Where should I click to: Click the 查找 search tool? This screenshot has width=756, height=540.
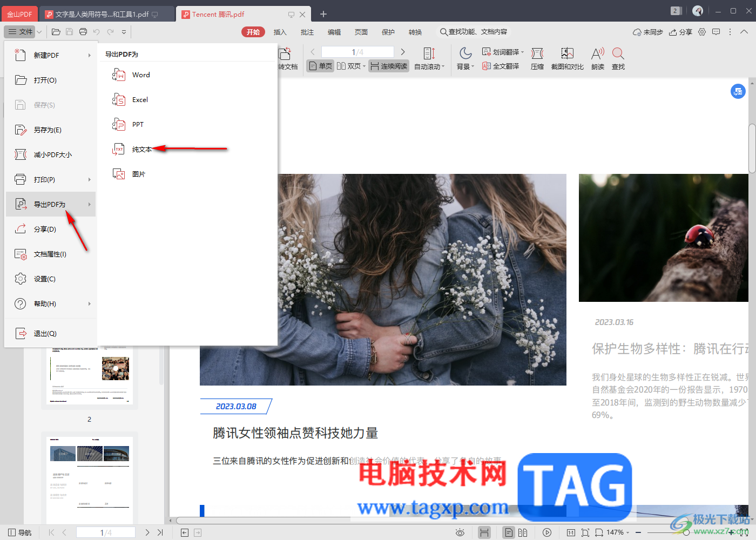pyautogui.click(x=618, y=59)
